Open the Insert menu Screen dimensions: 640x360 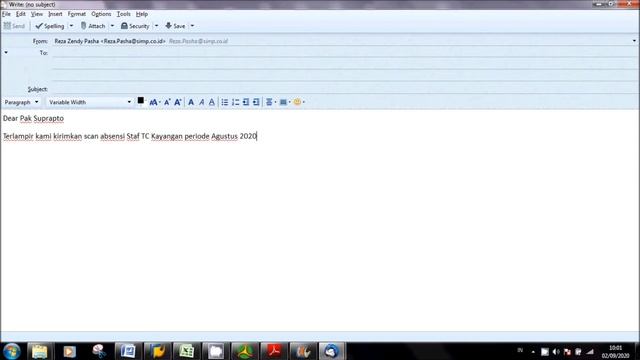click(x=55, y=14)
